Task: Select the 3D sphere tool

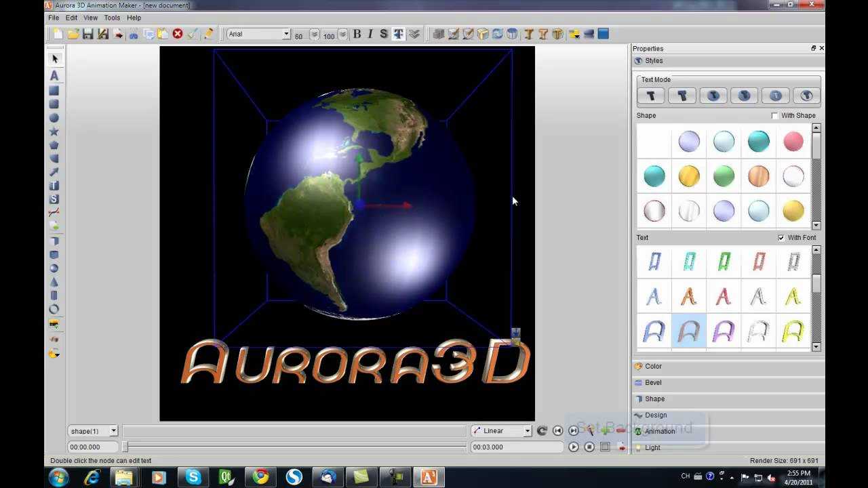Action: (x=54, y=268)
